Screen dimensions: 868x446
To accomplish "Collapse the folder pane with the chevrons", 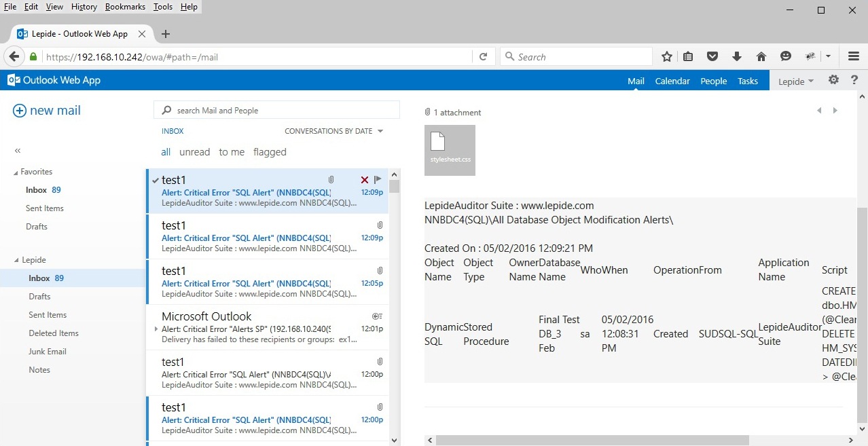I will 17,151.
